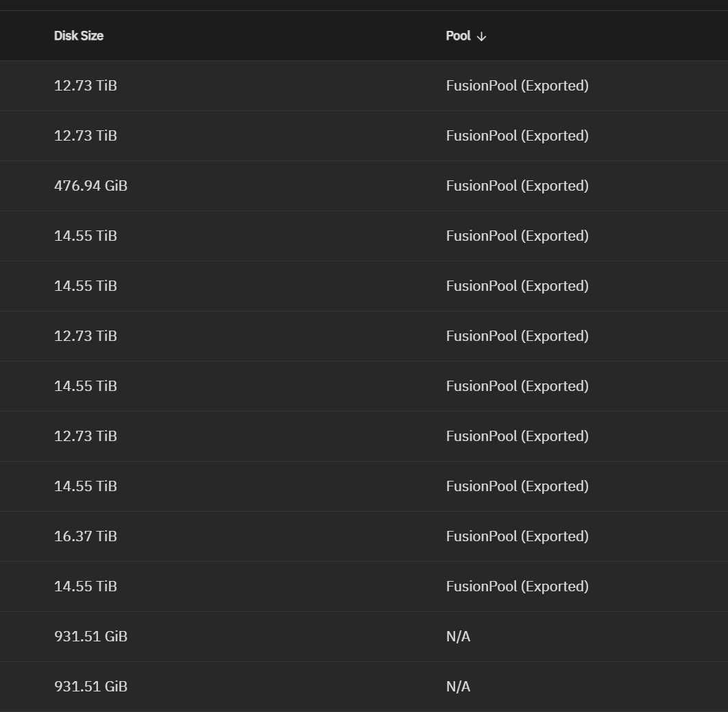Click the Pool column header label
The image size is (728, 712).
(x=458, y=36)
